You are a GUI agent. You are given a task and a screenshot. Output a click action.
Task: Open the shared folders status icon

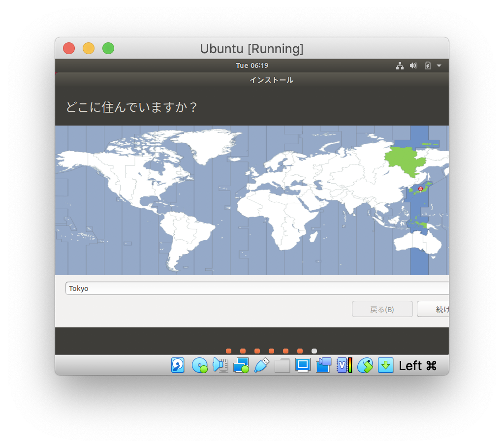[x=282, y=365]
